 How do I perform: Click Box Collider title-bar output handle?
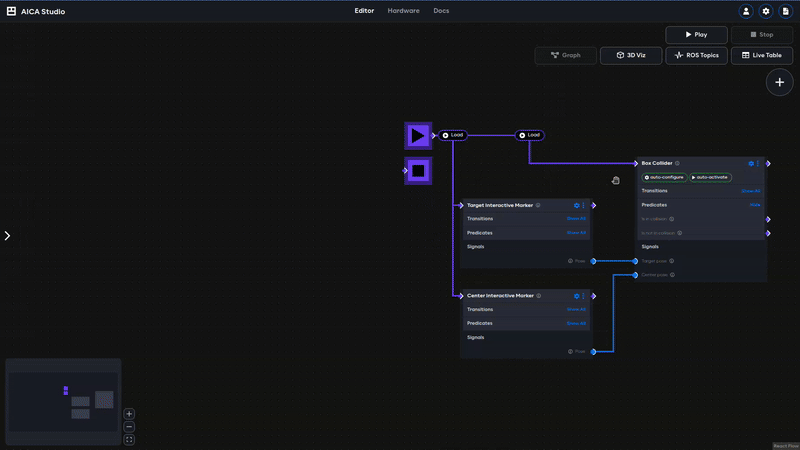point(768,164)
